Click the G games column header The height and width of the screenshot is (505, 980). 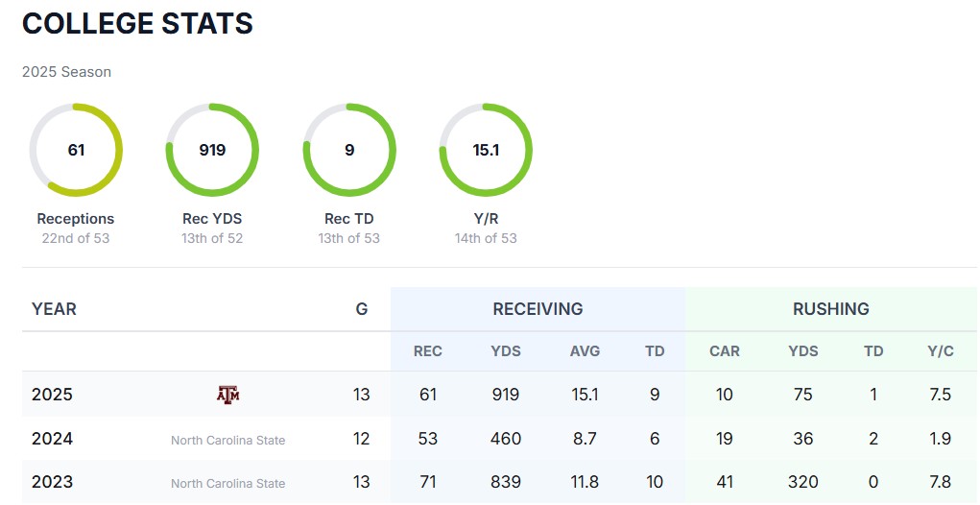coord(362,309)
